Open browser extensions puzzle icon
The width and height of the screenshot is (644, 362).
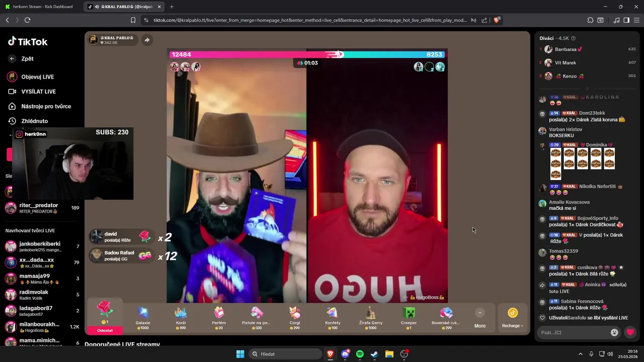click(590, 20)
